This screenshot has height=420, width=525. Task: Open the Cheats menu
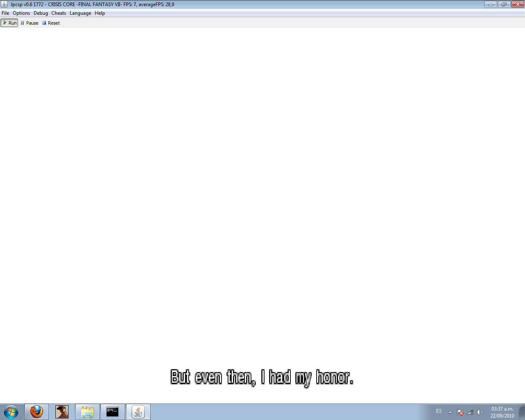[x=59, y=13]
